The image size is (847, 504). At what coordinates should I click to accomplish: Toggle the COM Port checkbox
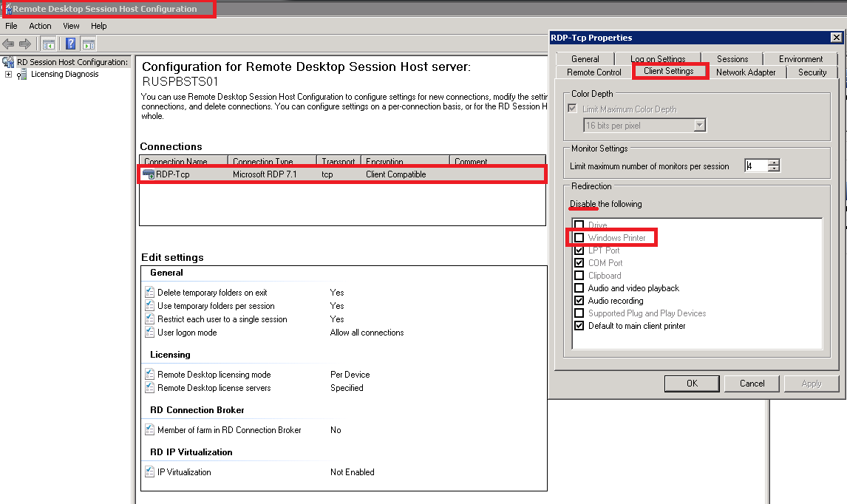pyautogui.click(x=579, y=263)
